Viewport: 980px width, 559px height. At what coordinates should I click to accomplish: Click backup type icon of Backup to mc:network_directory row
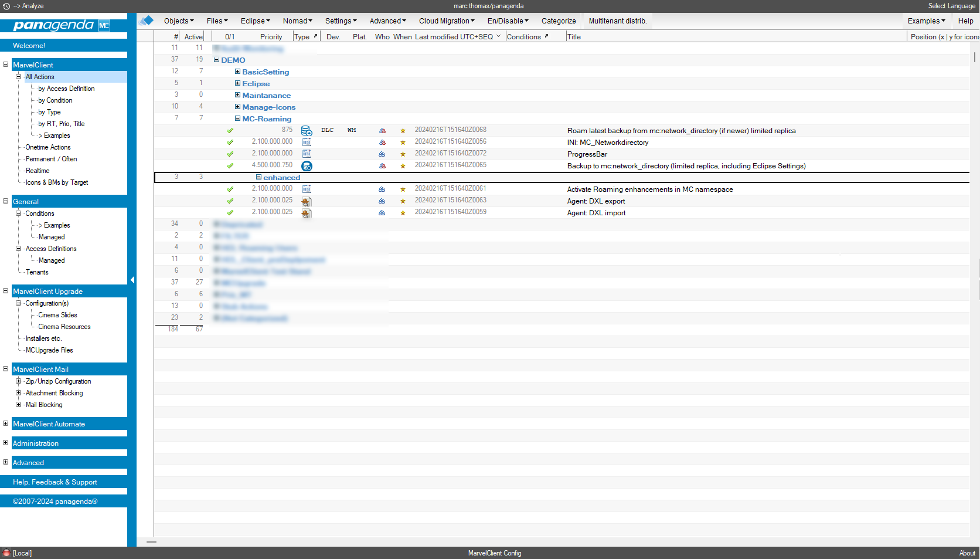point(307,166)
